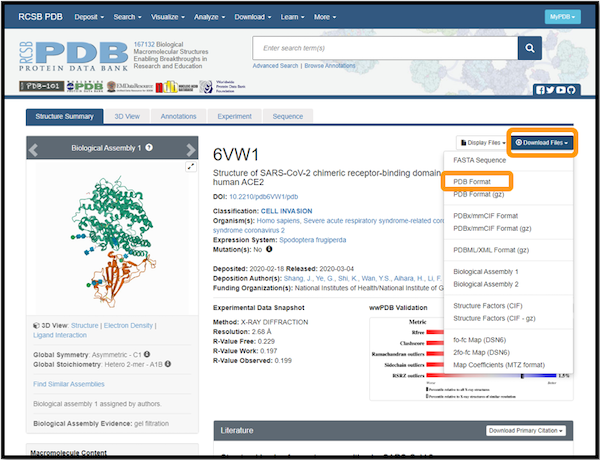
Task: Open the Electron Density link
Action: click(x=128, y=325)
